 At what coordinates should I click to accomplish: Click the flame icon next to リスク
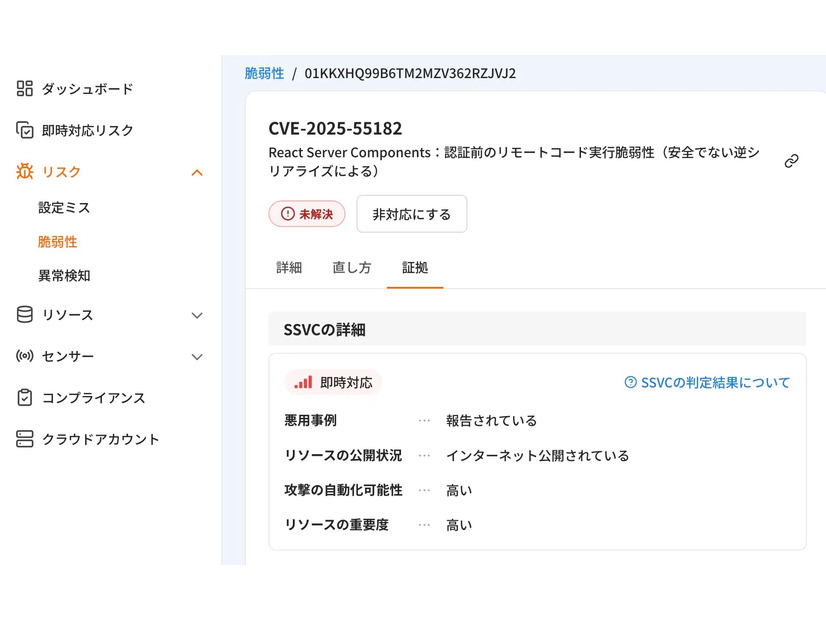(25, 171)
